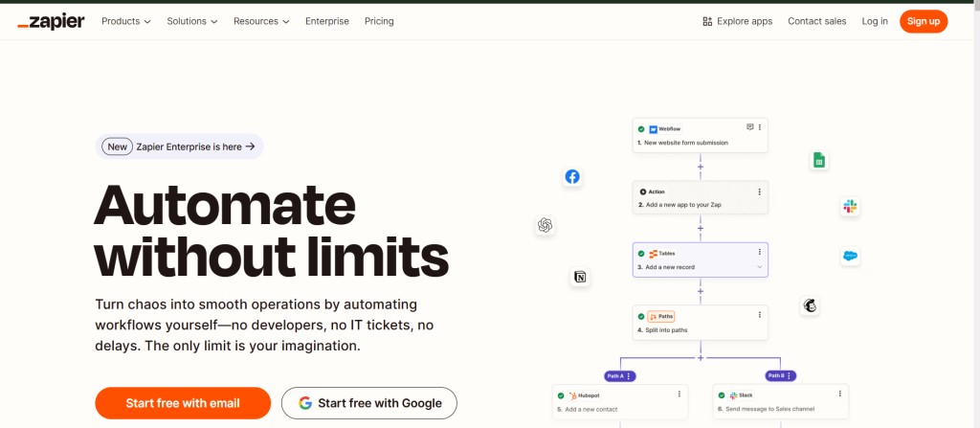Click the Mailchimp app icon
Image resolution: width=980 pixels, height=428 pixels.
810,306
